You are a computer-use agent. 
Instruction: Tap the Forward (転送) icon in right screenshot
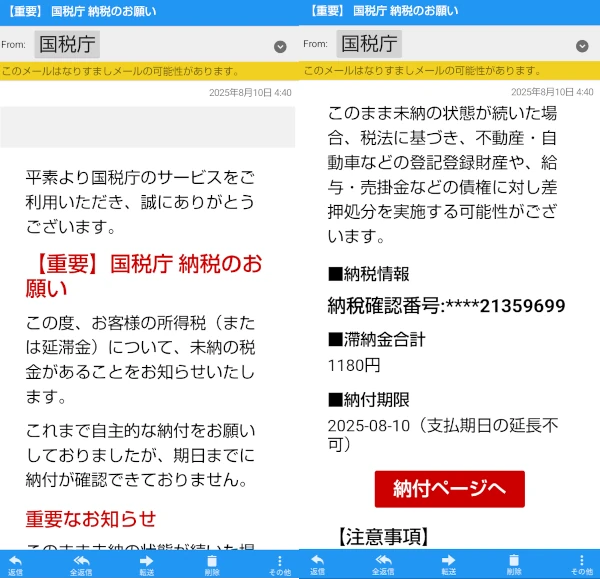448,564
